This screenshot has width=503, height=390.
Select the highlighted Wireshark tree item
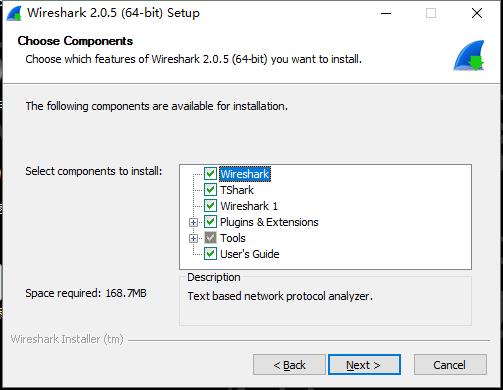[x=245, y=174]
